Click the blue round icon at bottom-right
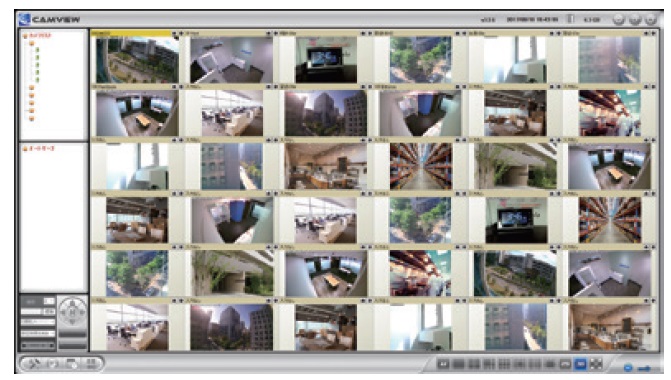The width and height of the screenshot is (671, 380). pyautogui.click(x=628, y=367)
